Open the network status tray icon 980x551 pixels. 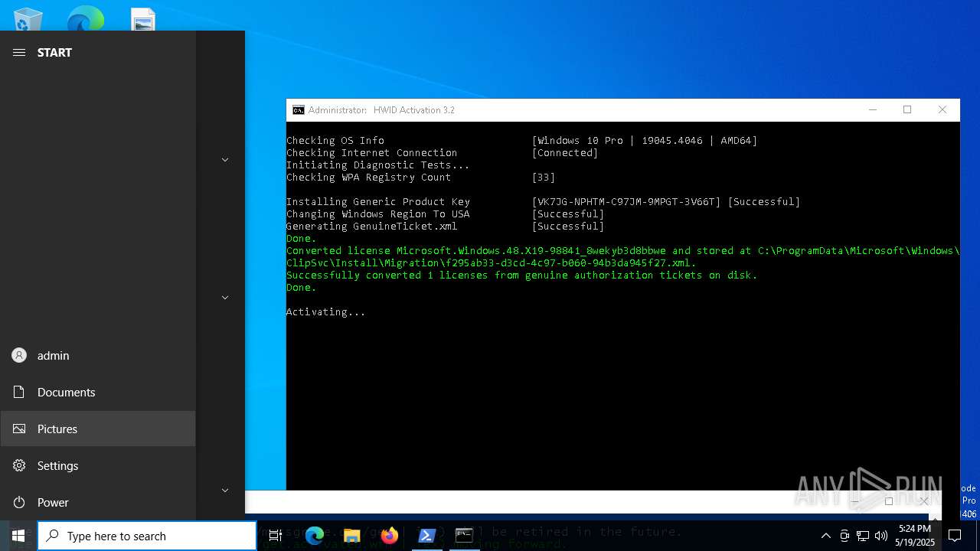[x=863, y=536]
